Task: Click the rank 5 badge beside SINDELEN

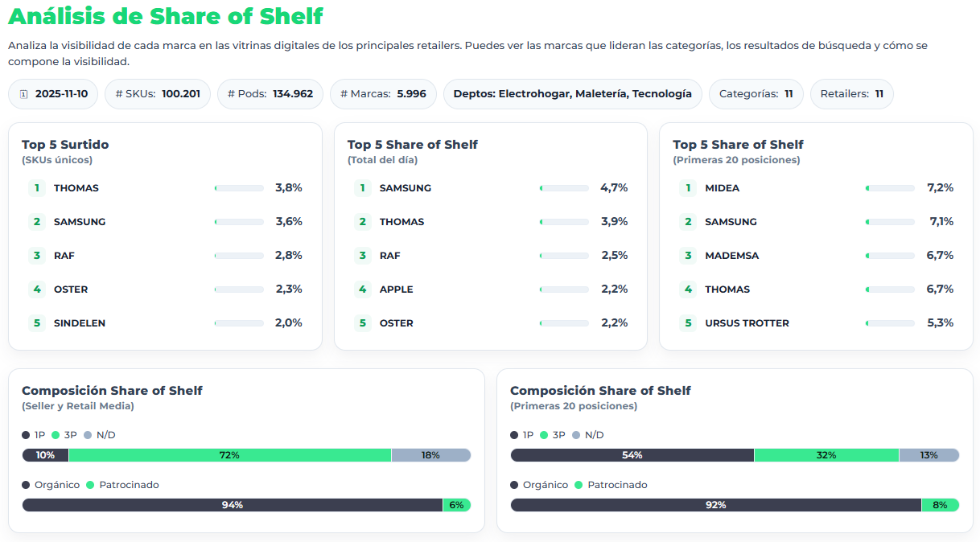Action: [37, 322]
